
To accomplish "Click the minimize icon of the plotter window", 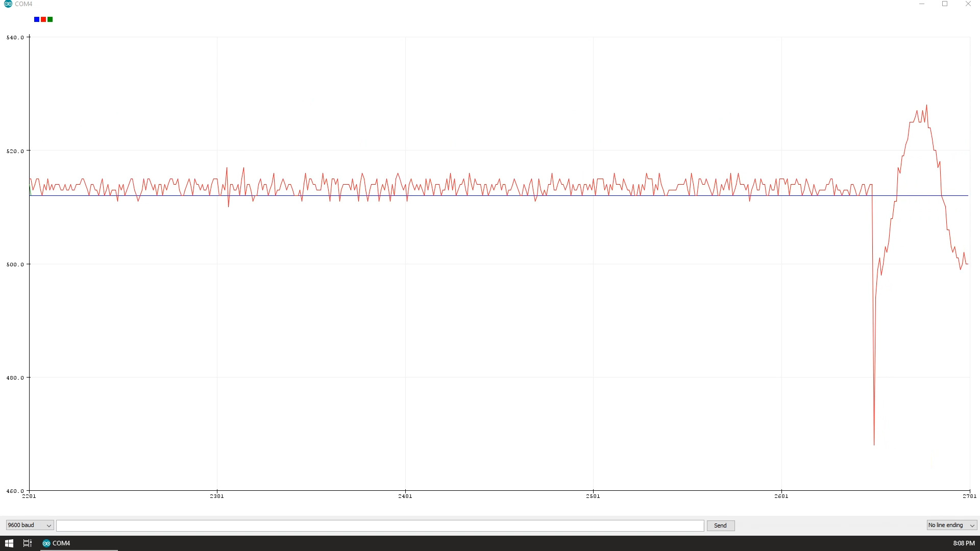I will 922,4.
